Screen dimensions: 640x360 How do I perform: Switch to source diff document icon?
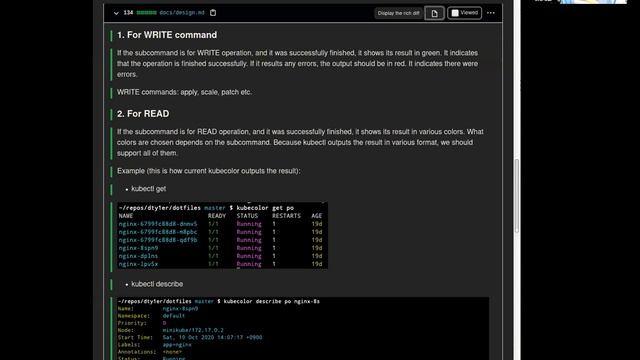tap(434, 13)
